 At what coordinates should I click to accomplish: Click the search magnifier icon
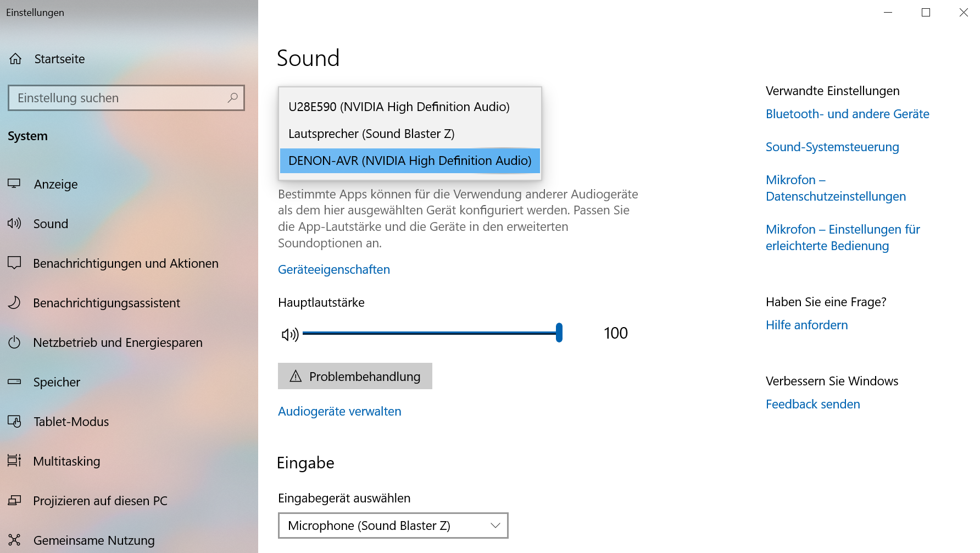(233, 98)
